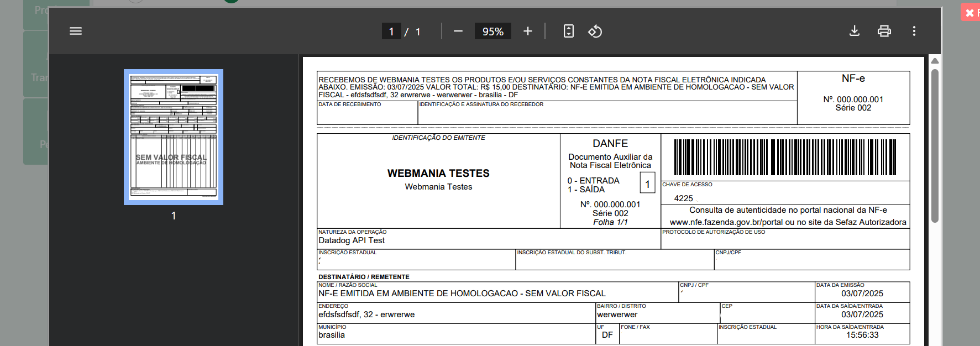Click address value 'efdsfsdfsdf, 32 - erwrerwe'

(366, 314)
